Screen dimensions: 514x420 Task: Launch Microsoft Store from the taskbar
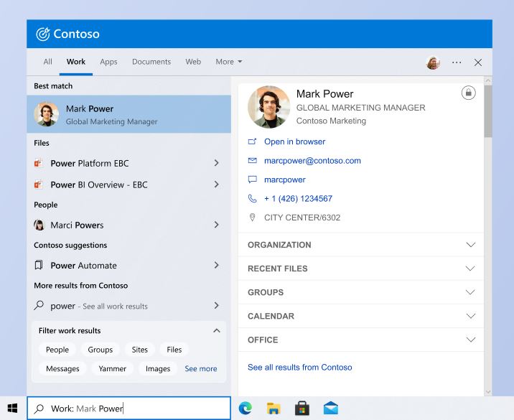[302, 409]
